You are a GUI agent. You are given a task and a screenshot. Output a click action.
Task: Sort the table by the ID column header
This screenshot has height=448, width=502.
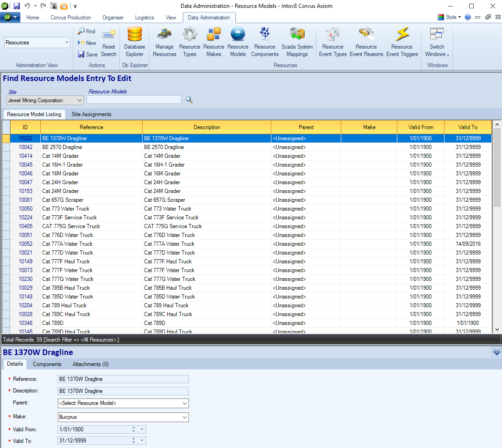25,127
